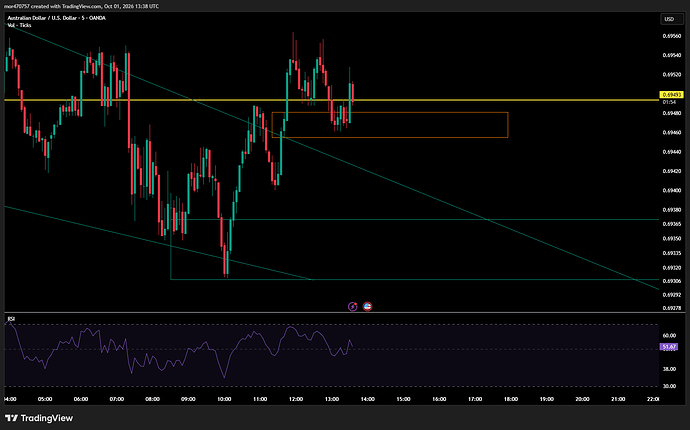Click the snapshot header text with mon470757

(x=81, y=6)
